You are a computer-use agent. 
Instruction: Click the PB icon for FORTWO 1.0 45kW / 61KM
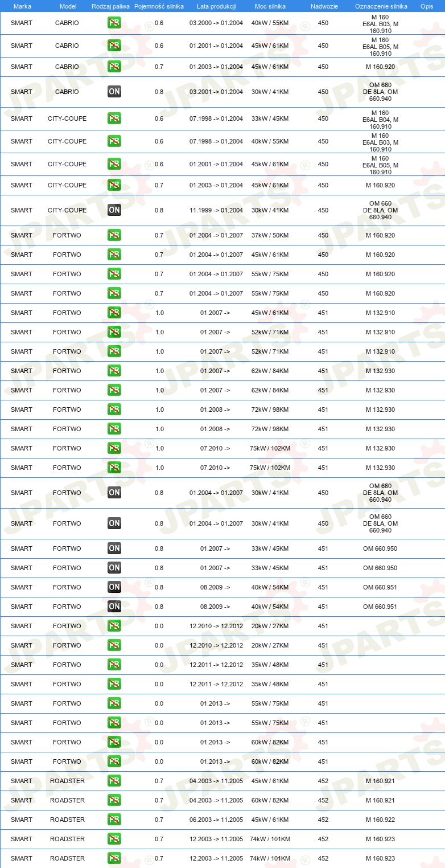(x=114, y=313)
